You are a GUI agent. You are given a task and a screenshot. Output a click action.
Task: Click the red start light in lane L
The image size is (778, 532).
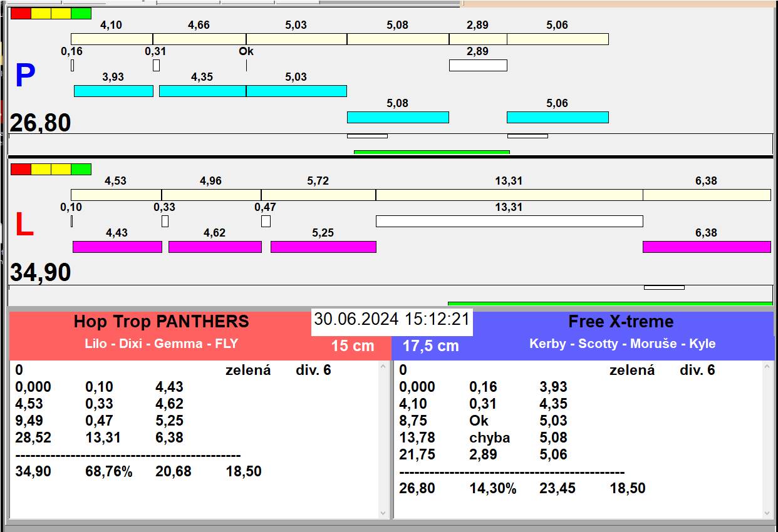(21, 169)
